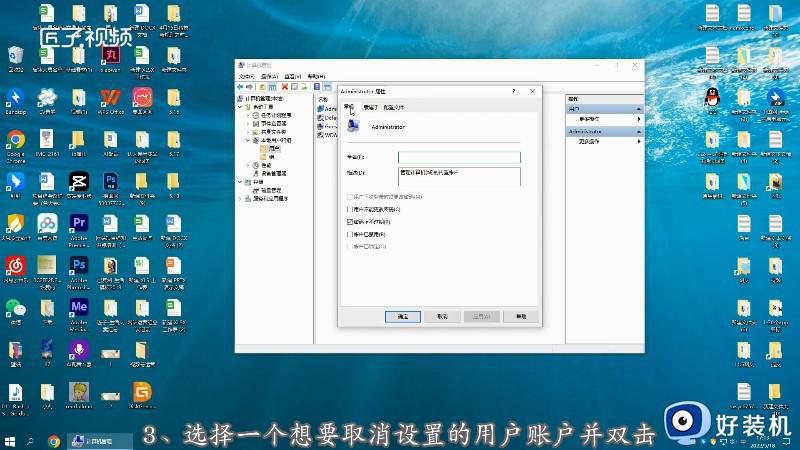
Task: Enable the 用户不能更改密码(C) checkbox
Action: tap(350, 209)
